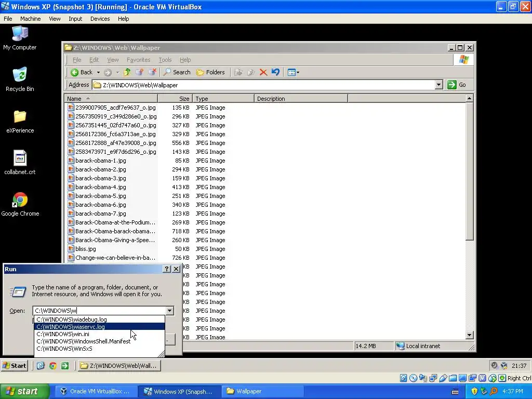The height and width of the screenshot is (399, 532).
Task: Select Google Chrome desktop shortcut
Action: click(20, 205)
